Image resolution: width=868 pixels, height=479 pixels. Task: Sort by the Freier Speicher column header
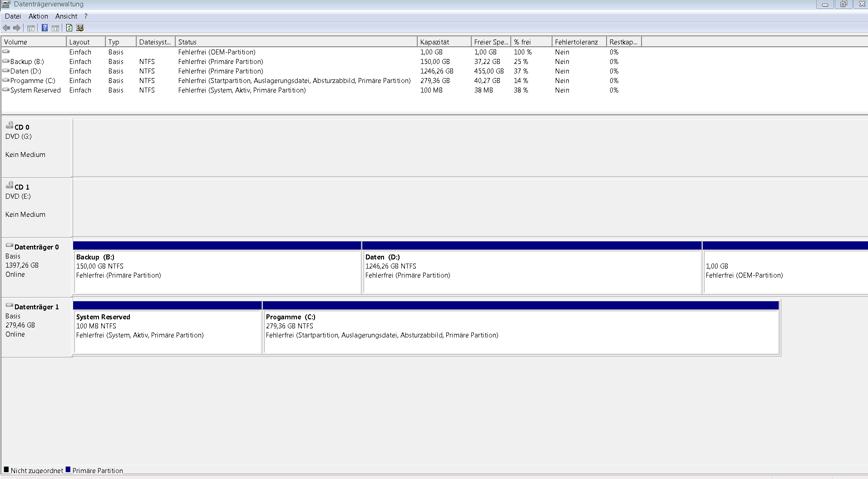491,42
